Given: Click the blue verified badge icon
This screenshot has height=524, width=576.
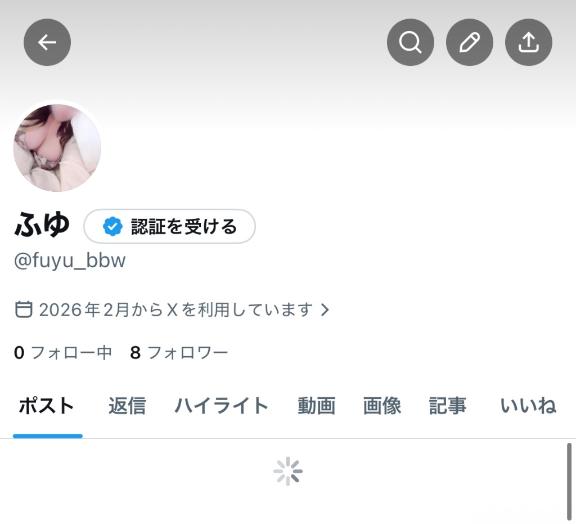Looking at the screenshot, I should (112, 226).
